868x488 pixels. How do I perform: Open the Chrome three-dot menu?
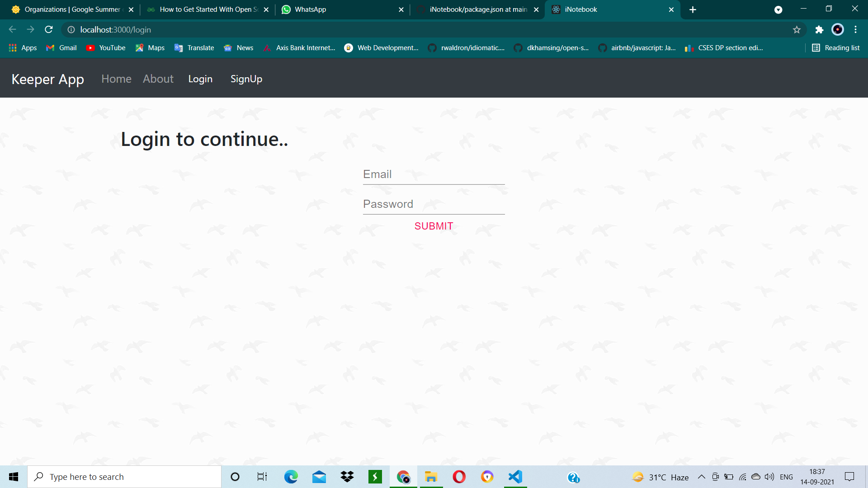coord(855,29)
